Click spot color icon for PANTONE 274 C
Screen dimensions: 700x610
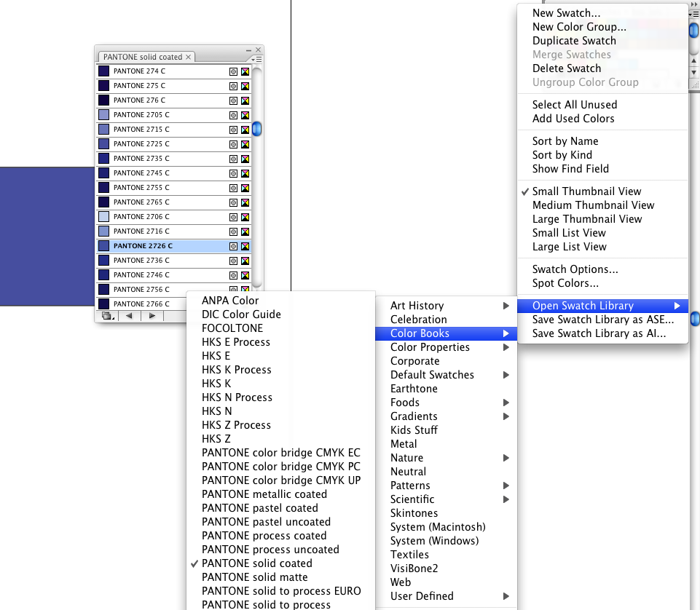[233, 71]
